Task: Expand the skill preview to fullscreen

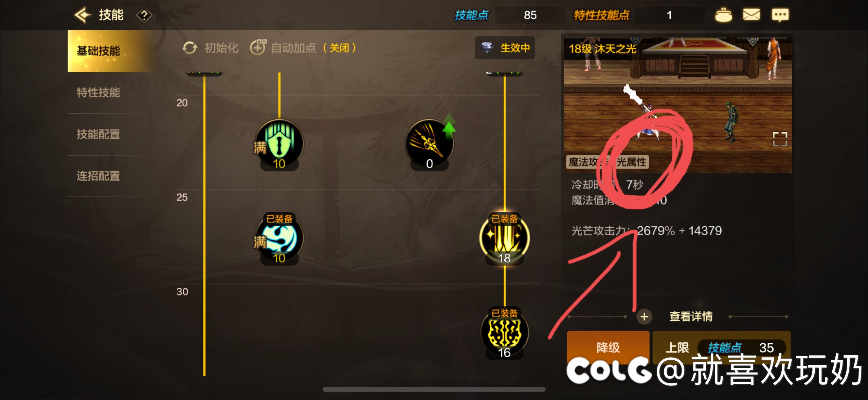Action: coord(780,139)
